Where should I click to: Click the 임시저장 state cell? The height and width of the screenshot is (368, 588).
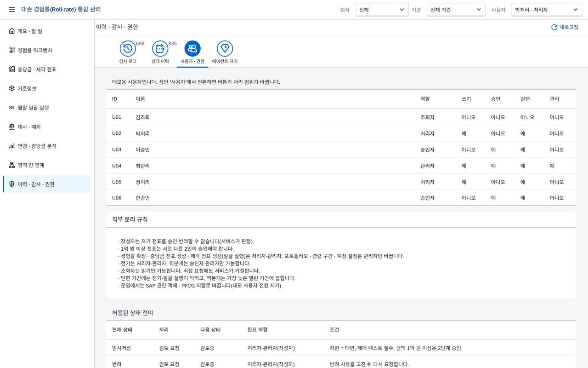[121, 348]
